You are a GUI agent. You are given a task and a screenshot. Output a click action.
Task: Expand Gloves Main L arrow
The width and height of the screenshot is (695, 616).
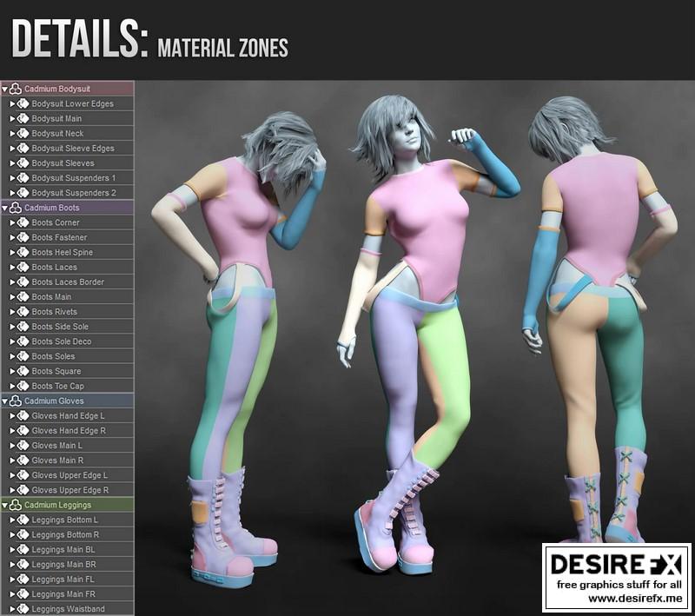(12, 446)
